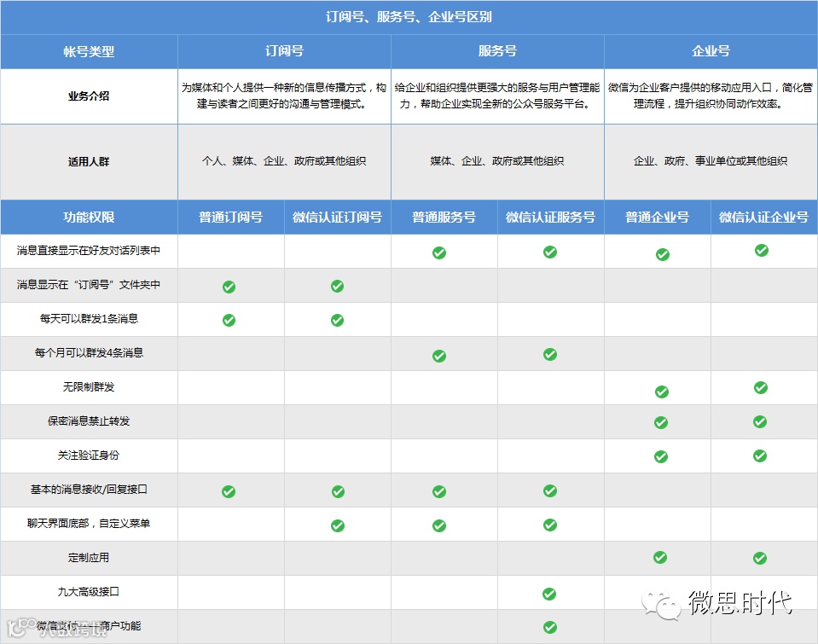The height and width of the screenshot is (644, 818).
Task: Click 微信认证订阅号 checkmark in 消息显示在"订阅号"文件夹中 row
Action: [337, 286]
